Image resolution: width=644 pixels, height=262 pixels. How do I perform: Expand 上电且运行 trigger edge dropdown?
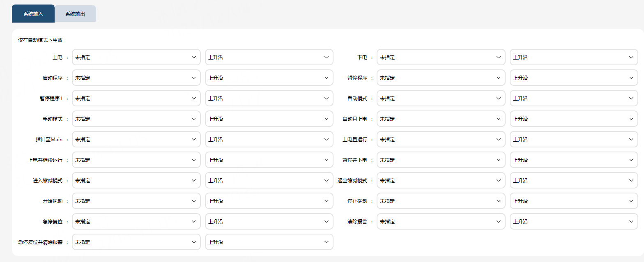[x=574, y=140]
